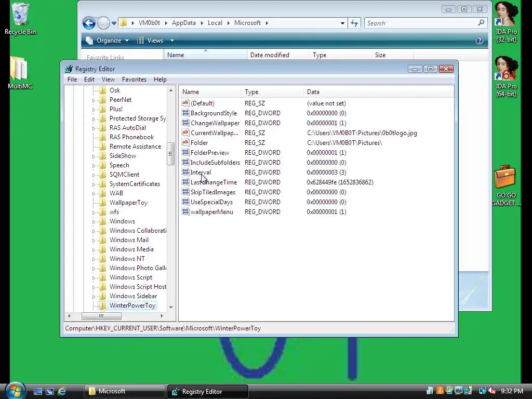The image size is (532, 399).
Task: Expand the SystemCertificates registry key
Action: 94,184
